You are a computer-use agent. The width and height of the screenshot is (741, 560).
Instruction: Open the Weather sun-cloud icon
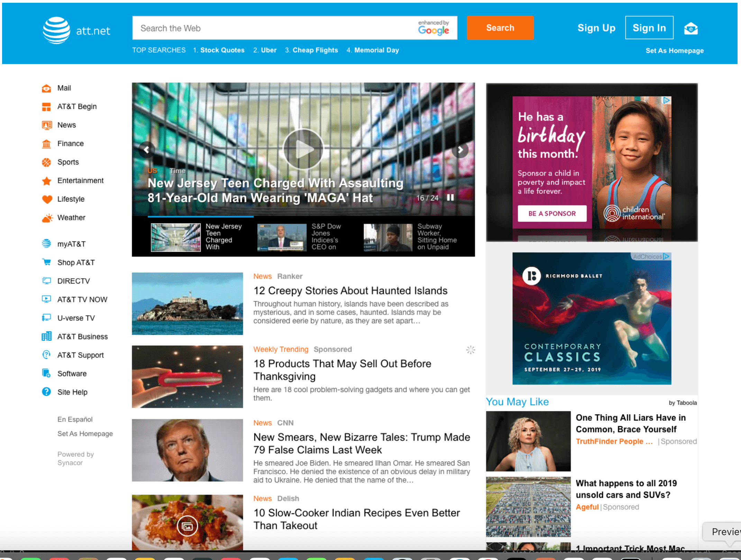click(x=47, y=218)
